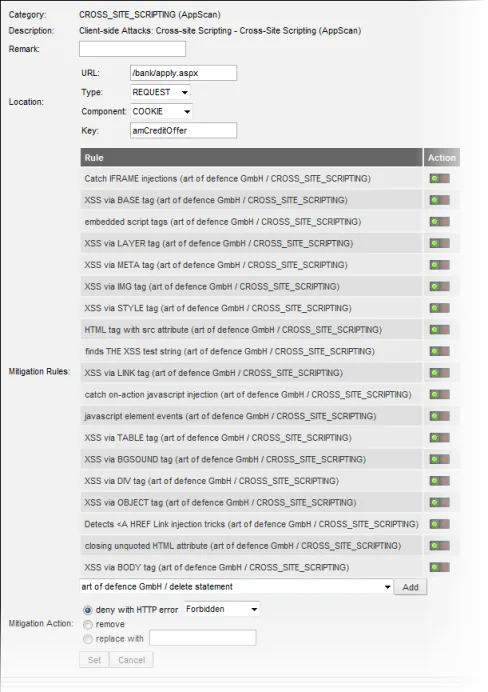
Task: Toggle action for XSS via BGSOUND tag rule
Action: (x=440, y=459)
